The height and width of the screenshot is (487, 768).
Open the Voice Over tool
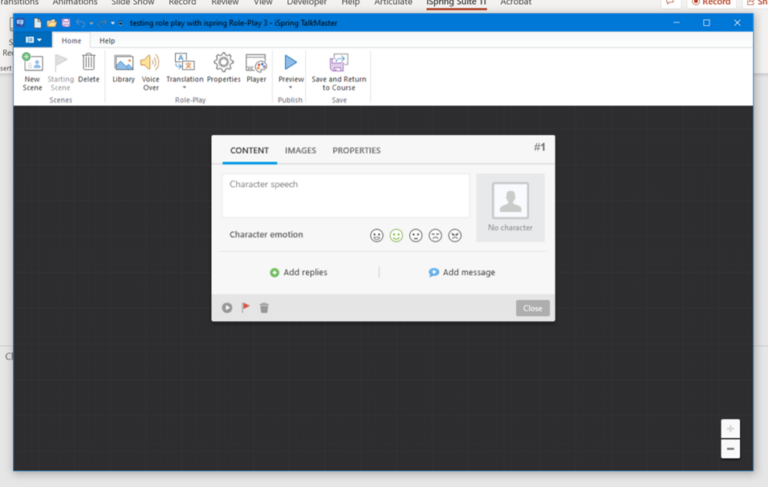(x=150, y=70)
